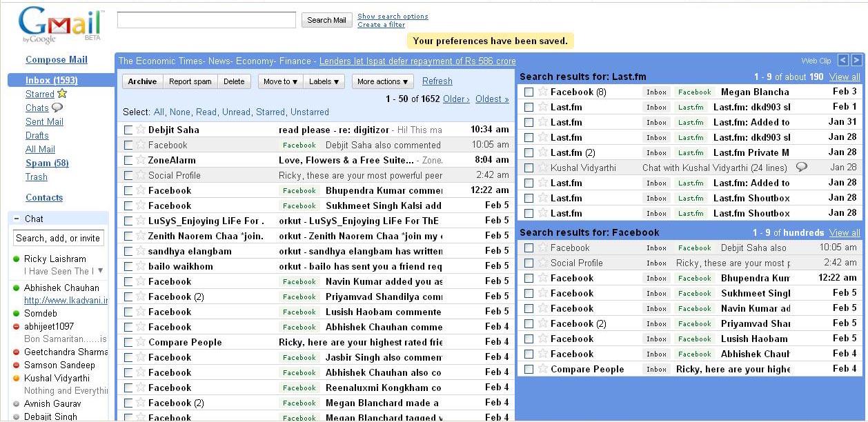This screenshot has height=422, width=868.
Task: Tick the sandhya elangbam email checkbox
Action: 128,251
